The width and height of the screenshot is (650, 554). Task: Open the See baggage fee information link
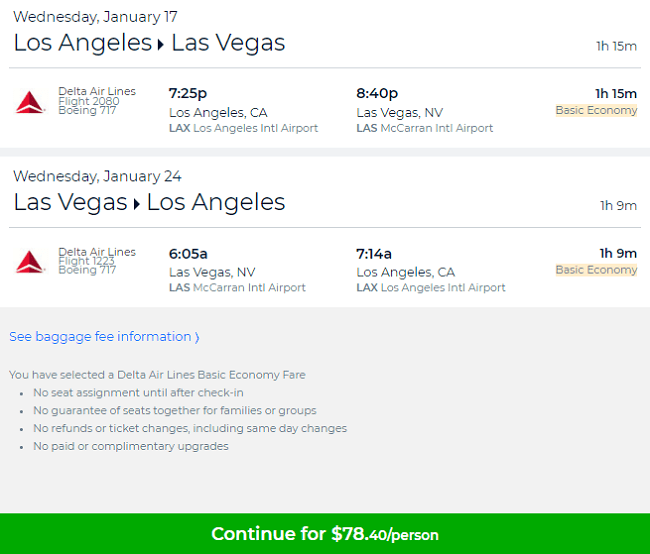(104, 337)
